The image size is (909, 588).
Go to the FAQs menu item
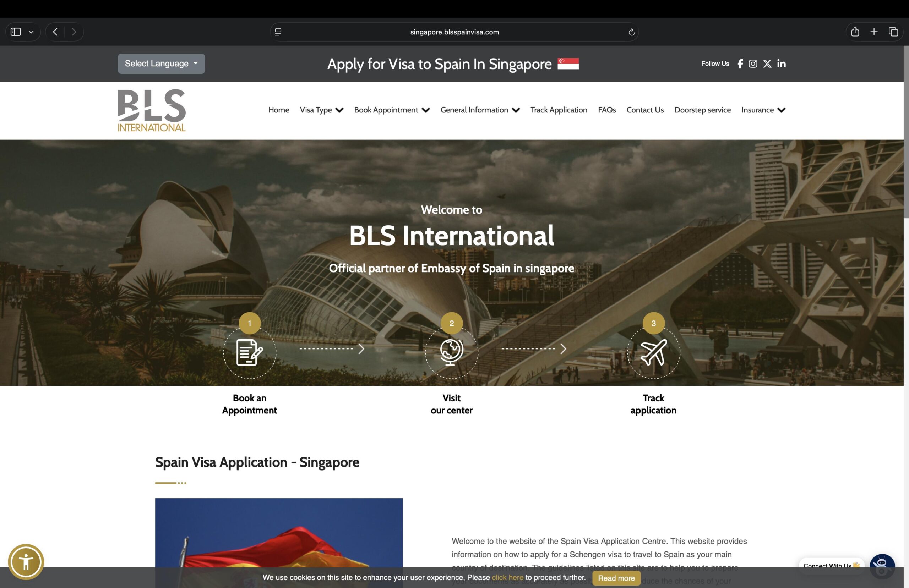pos(607,110)
